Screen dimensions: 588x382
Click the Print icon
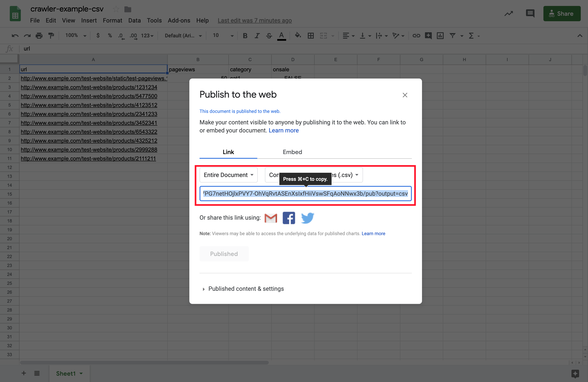tap(39, 36)
